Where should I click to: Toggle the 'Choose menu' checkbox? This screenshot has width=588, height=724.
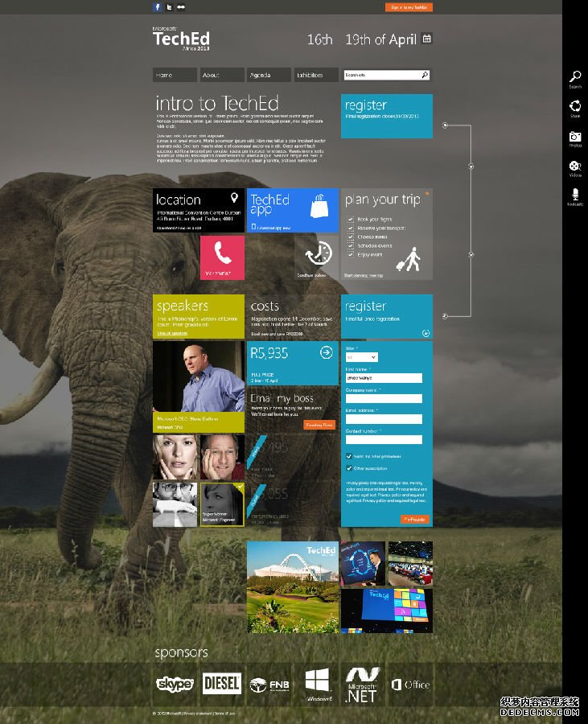[351, 237]
